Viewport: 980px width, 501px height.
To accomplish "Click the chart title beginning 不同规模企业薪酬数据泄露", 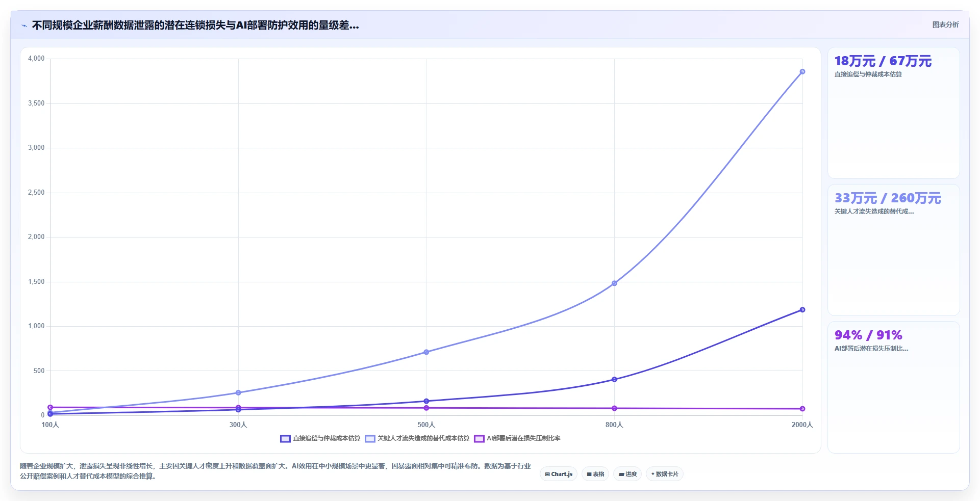I will [x=195, y=25].
